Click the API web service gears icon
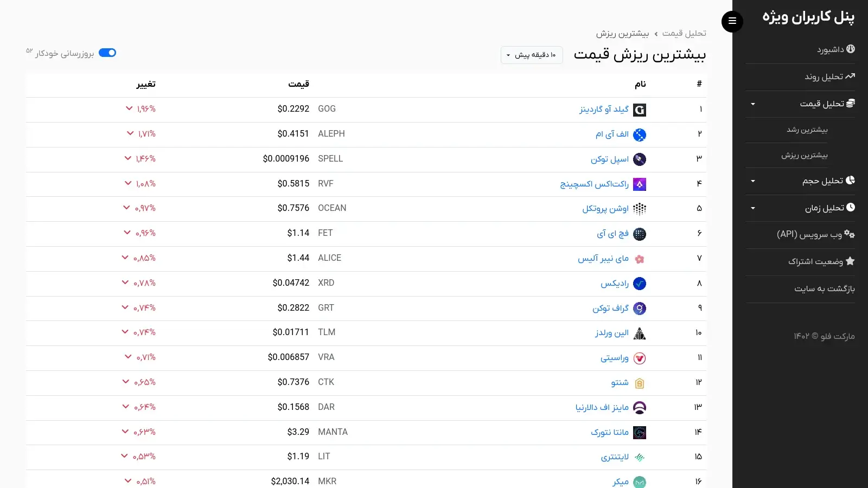This screenshot has width=868, height=488. [x=850, y=234]
